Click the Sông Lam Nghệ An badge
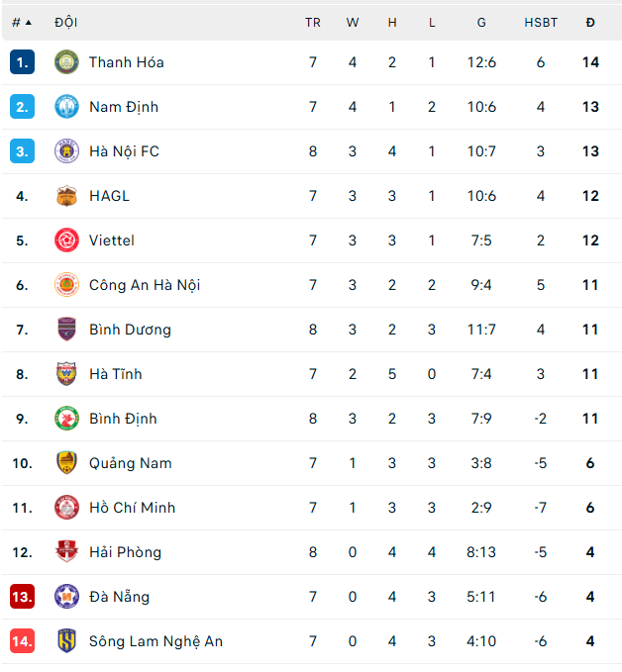Viewport: 622px width, 672px height. (x=66, y=641)
